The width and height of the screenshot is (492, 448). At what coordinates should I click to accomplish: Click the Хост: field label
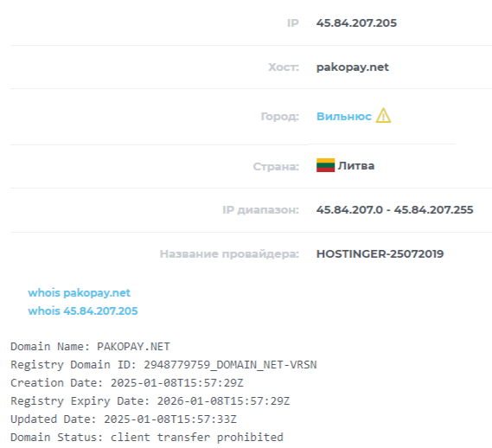(284, 67)
